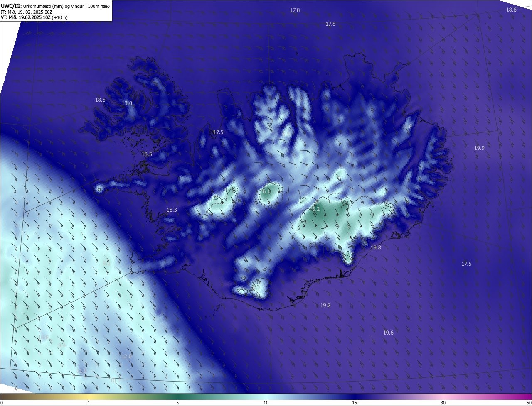Click the '30' tick on the color scale
The image size is (532, 406).
click(443, 403)
